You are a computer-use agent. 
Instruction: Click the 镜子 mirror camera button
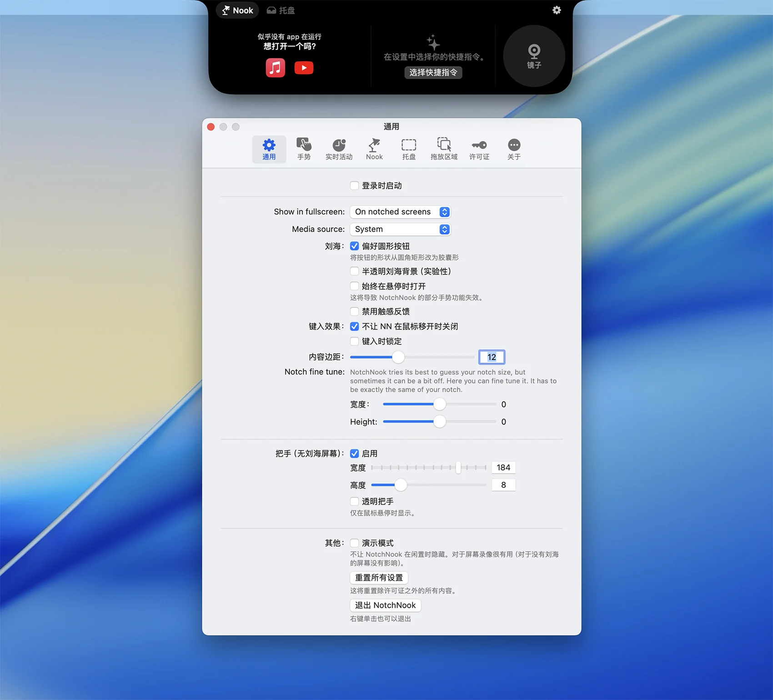click(x=534, y=56)
